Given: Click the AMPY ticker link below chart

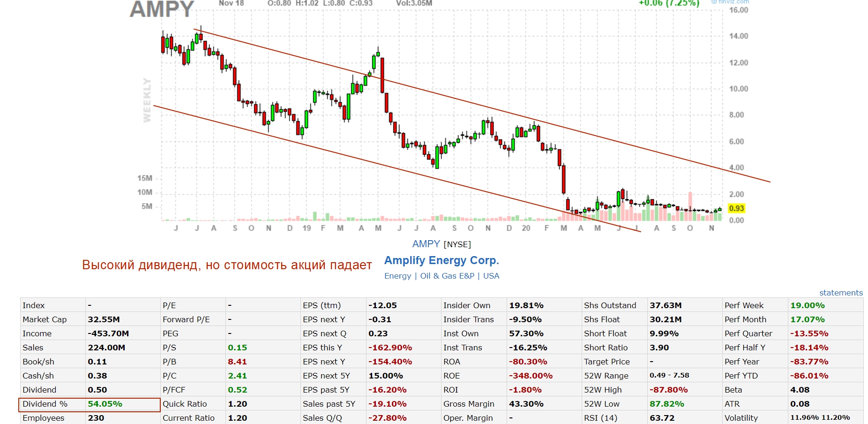Looking at the screenshot, I should click(426, 244).
